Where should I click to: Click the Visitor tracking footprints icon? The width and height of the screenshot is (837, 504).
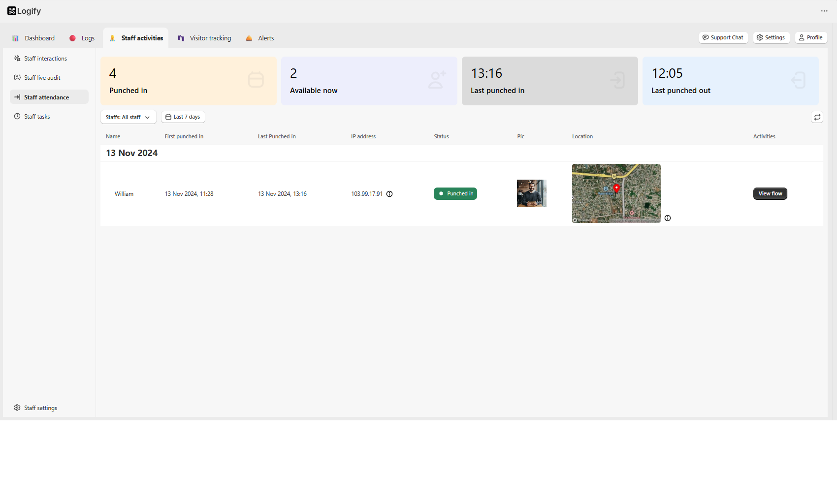point(181,38)
